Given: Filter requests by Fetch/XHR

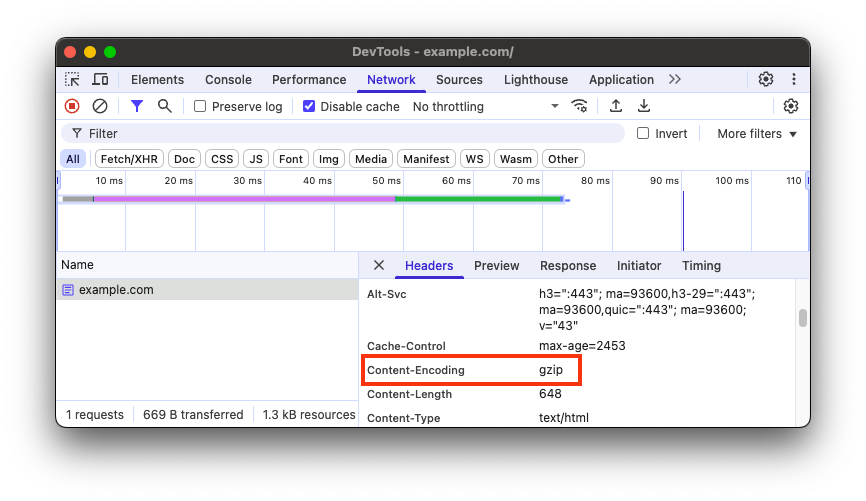Looking at the screenshot, I should click(130, 159).
